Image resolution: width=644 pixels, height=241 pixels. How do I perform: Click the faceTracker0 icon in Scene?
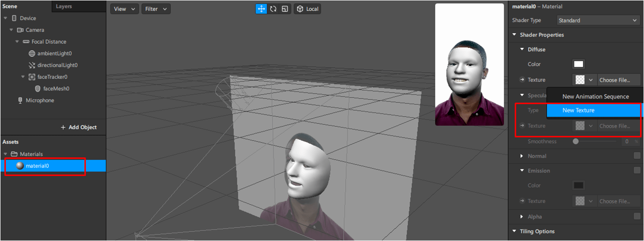[x=32, y=77]
